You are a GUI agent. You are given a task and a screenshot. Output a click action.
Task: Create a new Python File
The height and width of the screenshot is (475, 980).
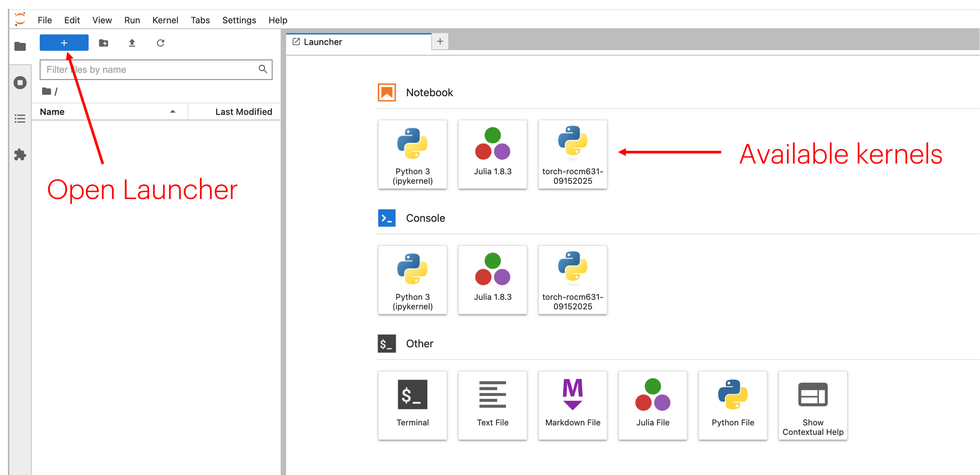click(732, 405)
